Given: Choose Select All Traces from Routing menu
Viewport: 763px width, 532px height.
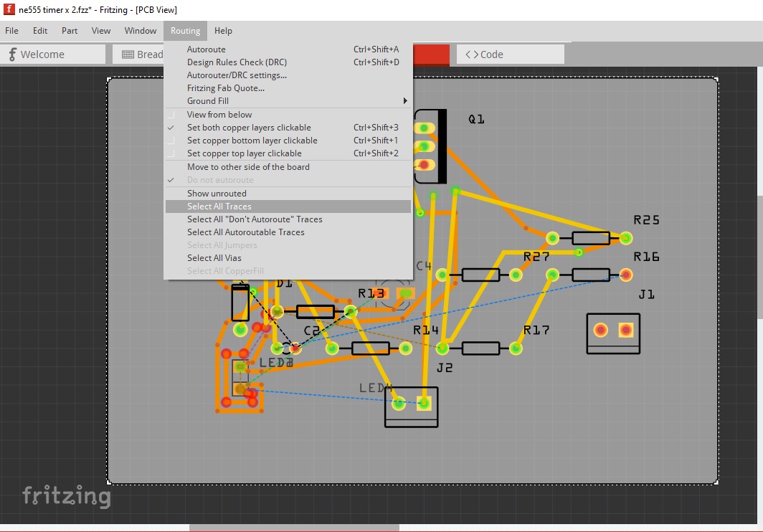Looking at the screenshot, I should pos(219,206).
